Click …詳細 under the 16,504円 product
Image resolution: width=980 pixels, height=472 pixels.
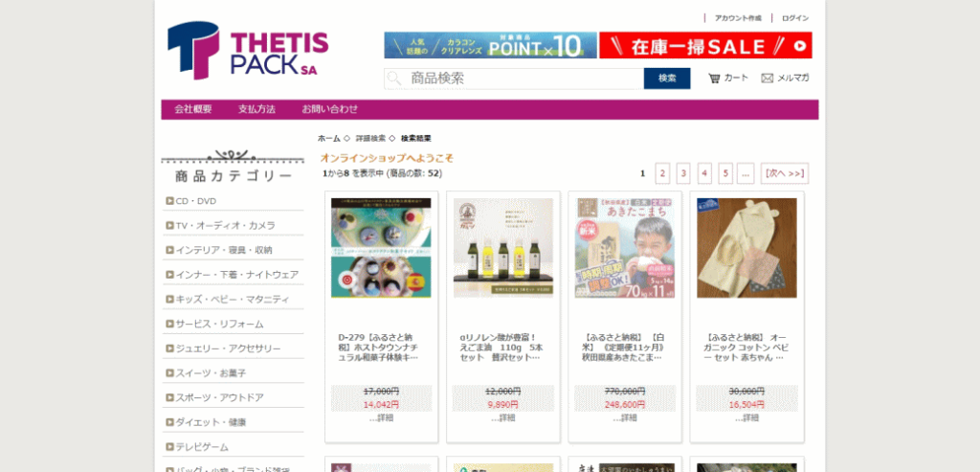coord(746,417)
